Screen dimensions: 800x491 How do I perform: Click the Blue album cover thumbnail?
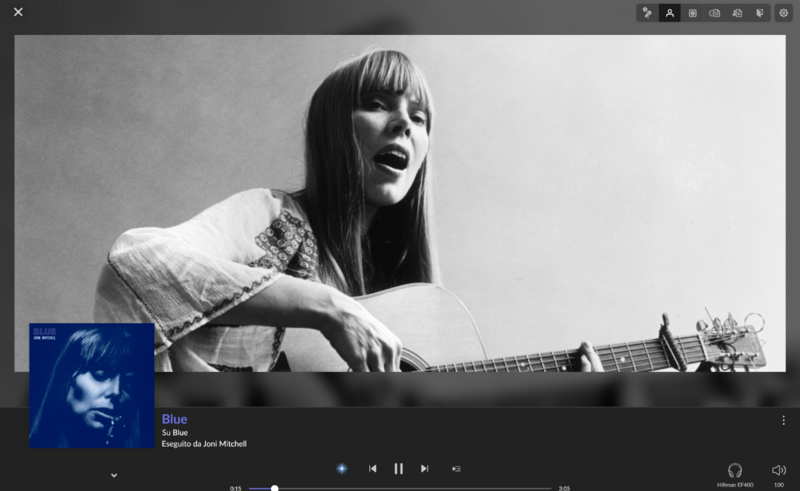pos(92,385)
